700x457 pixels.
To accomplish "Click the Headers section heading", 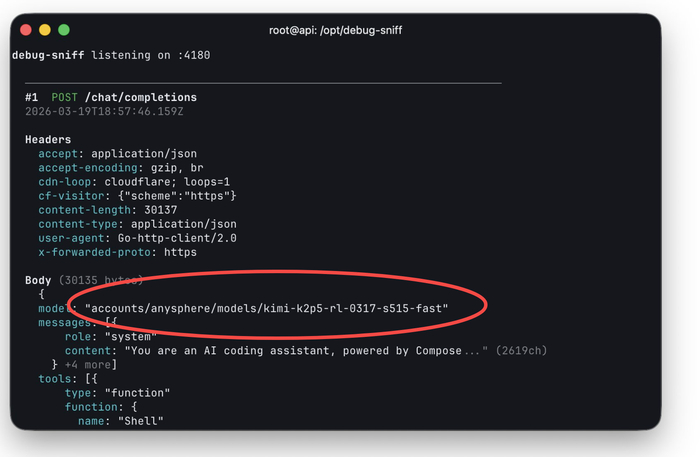I will (48, 139).
